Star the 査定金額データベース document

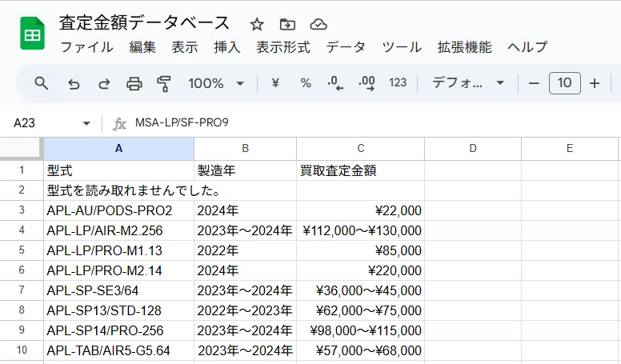[x=257, y=25]
